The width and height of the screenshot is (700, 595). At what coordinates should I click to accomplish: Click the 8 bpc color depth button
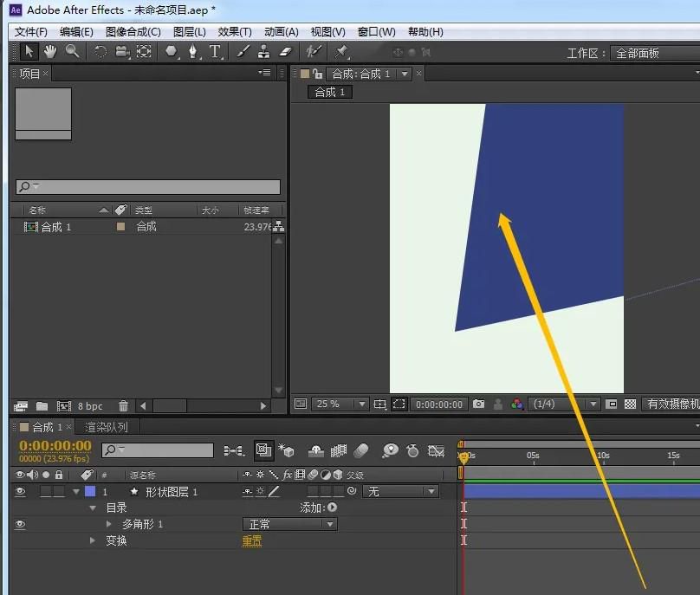pos(90,406)
